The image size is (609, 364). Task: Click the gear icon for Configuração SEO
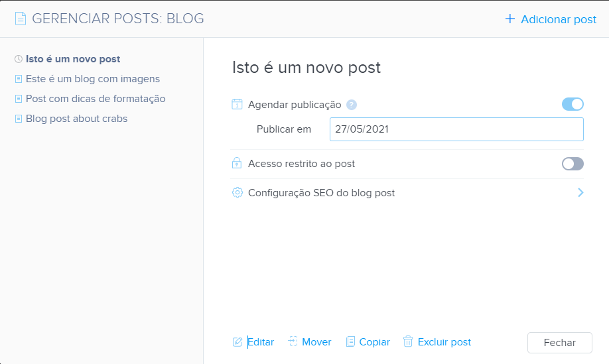click(237, 192)
